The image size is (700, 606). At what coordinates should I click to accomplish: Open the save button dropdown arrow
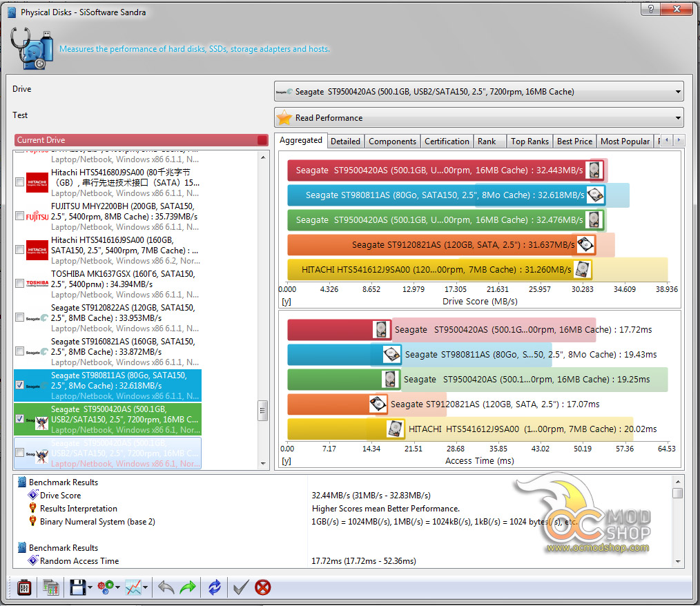90,587
